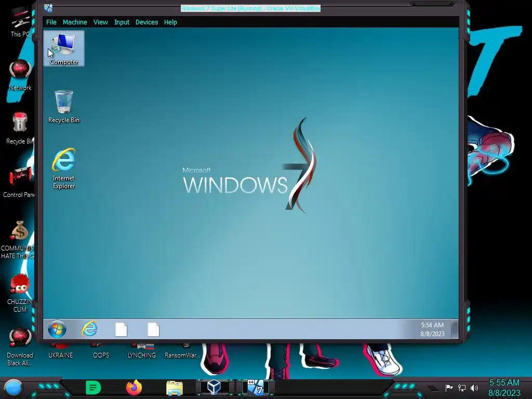This screenshot has height=399, width=532.
Task: Select the RansomWar... desktop item
Action: 182,352
